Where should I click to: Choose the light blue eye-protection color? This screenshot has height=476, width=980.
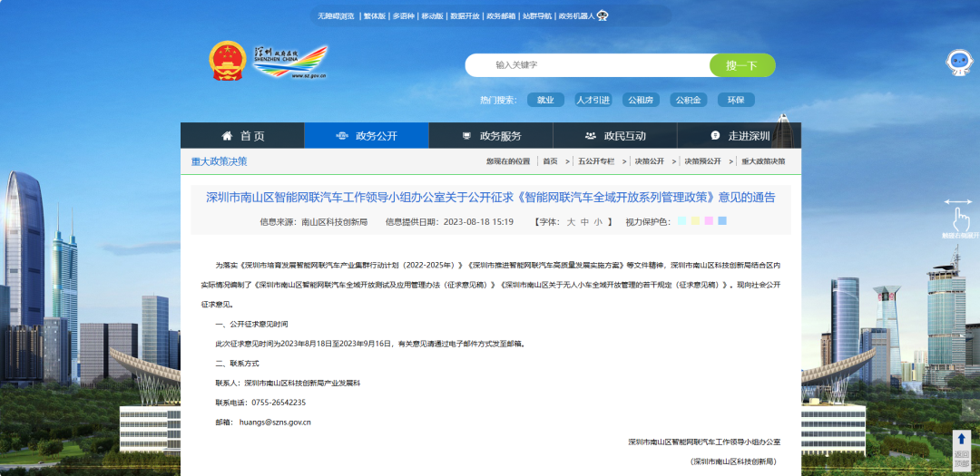point(722,221)
